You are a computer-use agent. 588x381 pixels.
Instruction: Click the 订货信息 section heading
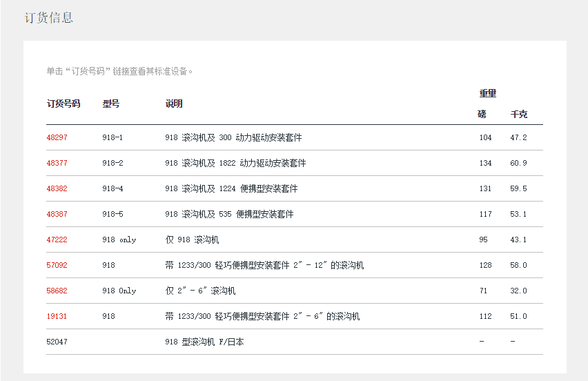pos(48,18)
